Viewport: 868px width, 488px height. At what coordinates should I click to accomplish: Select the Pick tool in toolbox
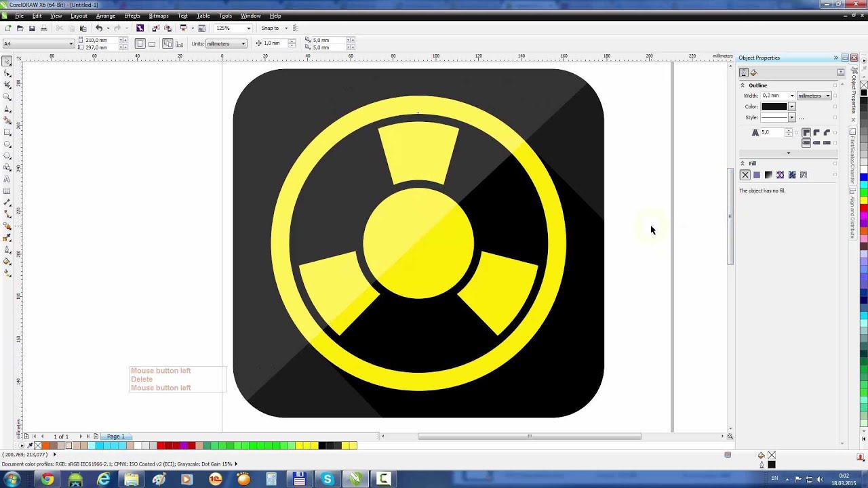[7, 61]
